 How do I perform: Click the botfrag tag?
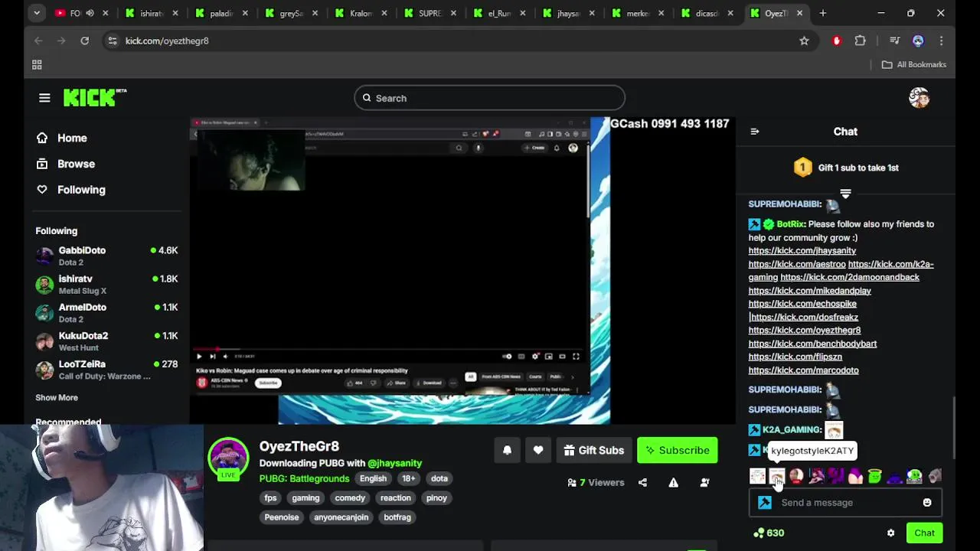(397, 517)
